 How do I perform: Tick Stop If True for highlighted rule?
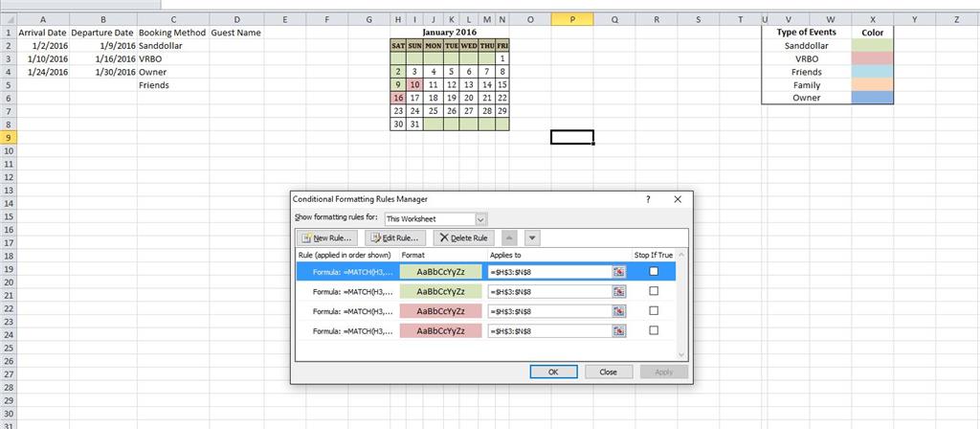pos(654,271)
